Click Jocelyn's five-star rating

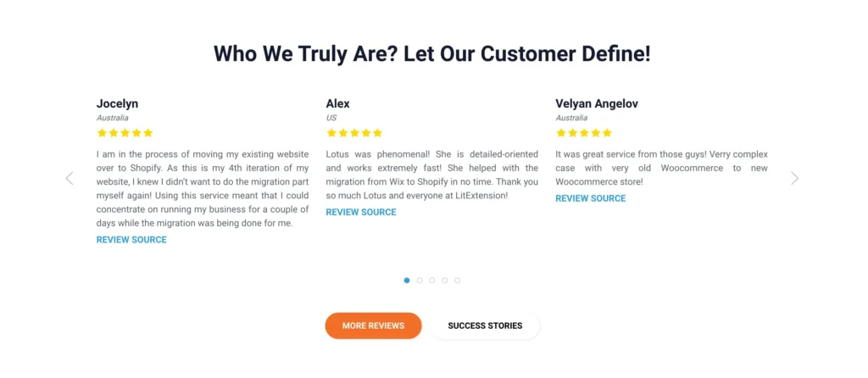pyautogui.click(x=125, y=133)
